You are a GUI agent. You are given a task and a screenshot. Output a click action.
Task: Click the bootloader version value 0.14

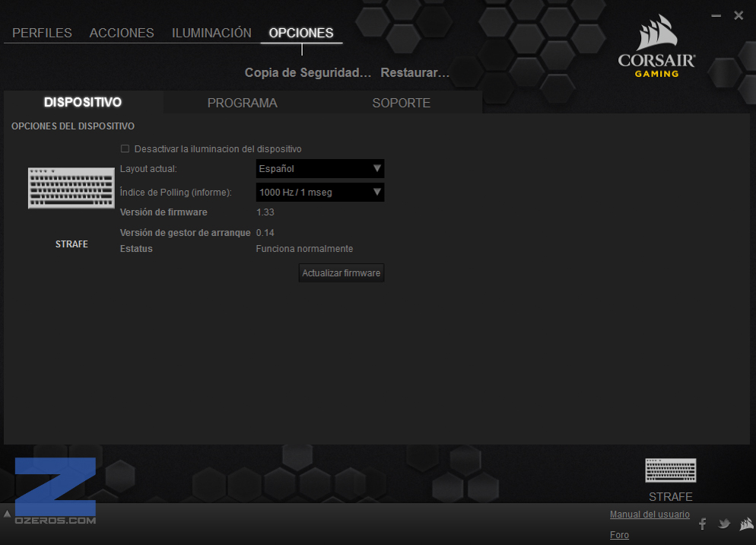[x=265, y=233]
